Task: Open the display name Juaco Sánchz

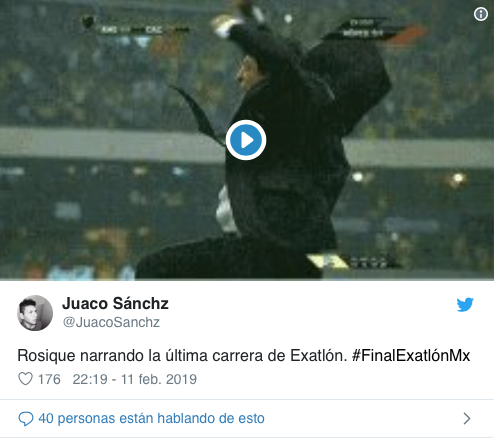Action: (x=115, y=303)
